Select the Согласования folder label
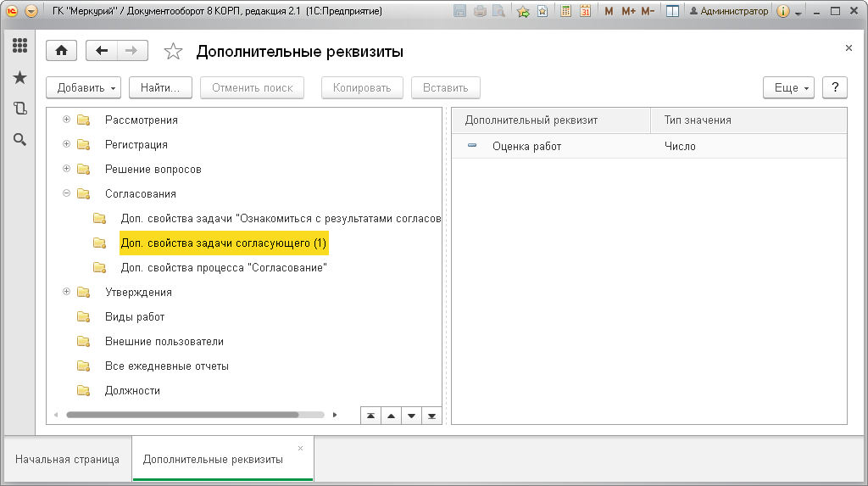The width and height of the screenshot is (868, 486). coord(141,194)
